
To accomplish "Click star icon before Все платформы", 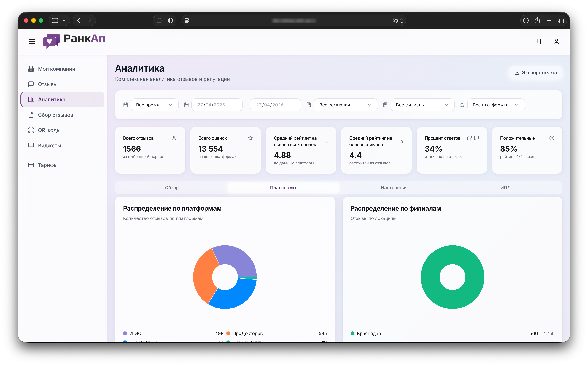I will coord(462,105).
